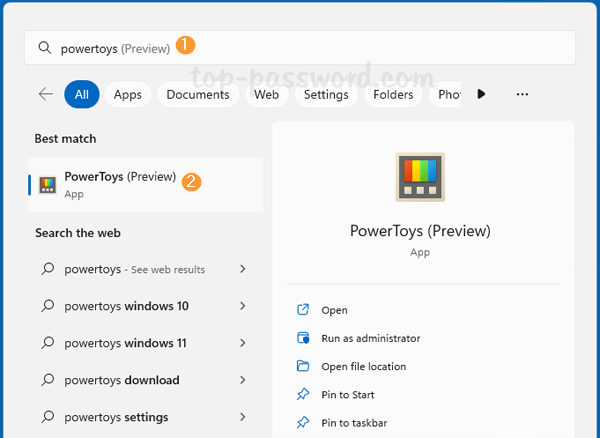600x438 pixels.
Task: Click the Open file location folder icon
Action: [x=304, y=366]
